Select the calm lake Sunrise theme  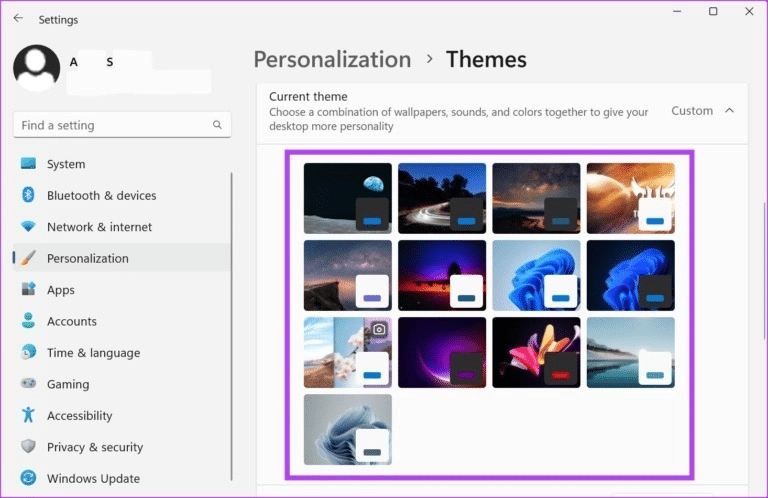coord(631,353)
